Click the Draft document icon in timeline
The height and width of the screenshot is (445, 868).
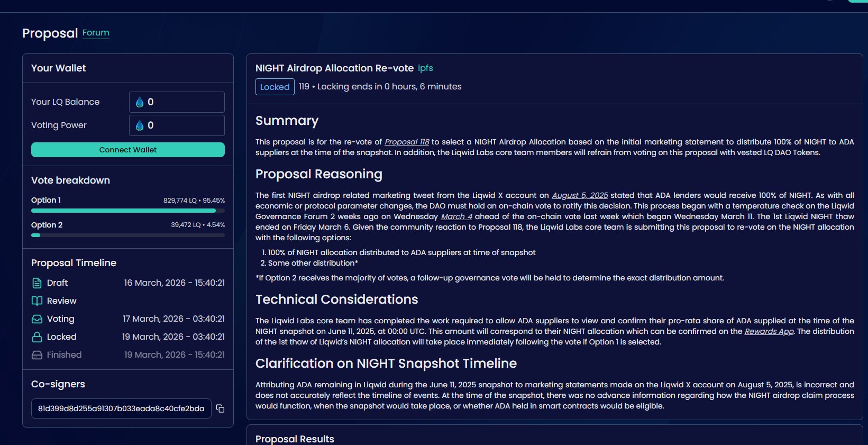tap(37, 283)
